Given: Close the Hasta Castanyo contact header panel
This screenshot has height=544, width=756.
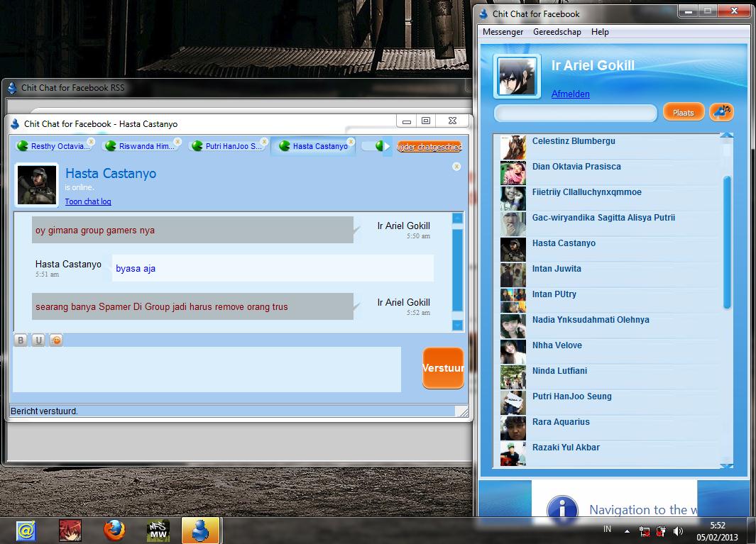Looking at the screenshot, I should tap(456, 167).
